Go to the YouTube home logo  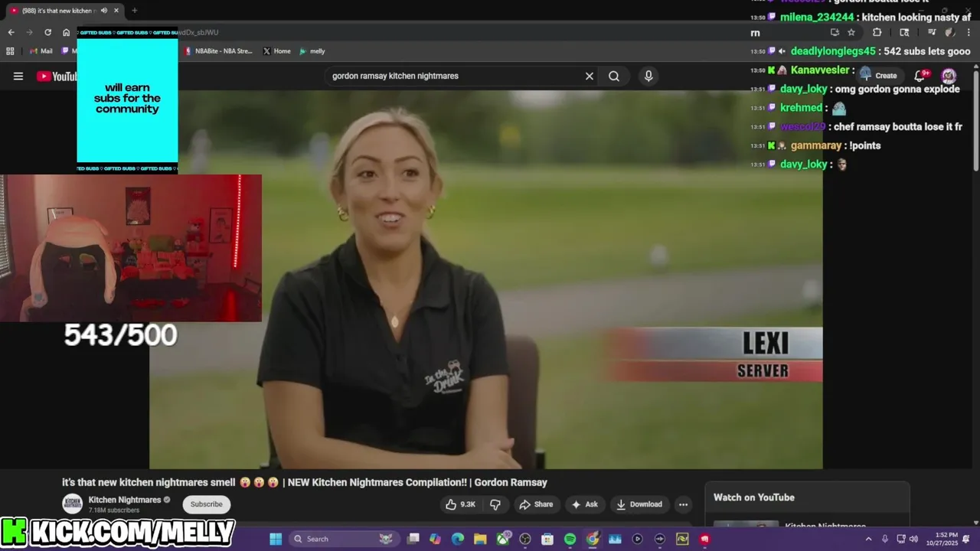pyautogui.click(x=57, y=76)
